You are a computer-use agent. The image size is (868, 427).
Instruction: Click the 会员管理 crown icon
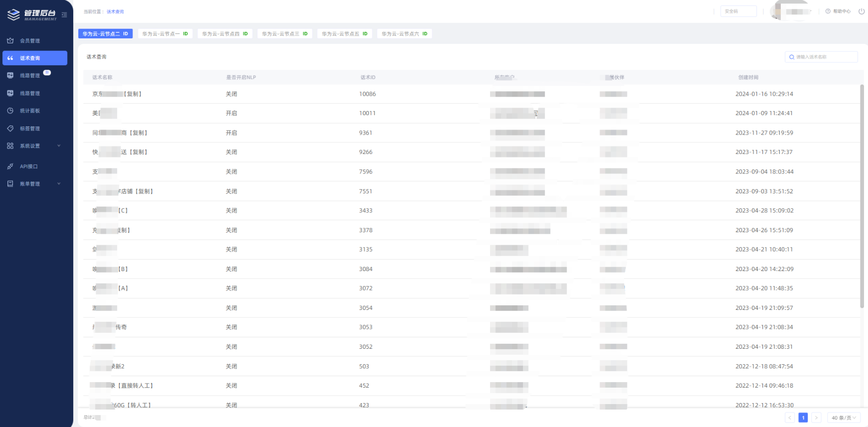click(10, 41)
